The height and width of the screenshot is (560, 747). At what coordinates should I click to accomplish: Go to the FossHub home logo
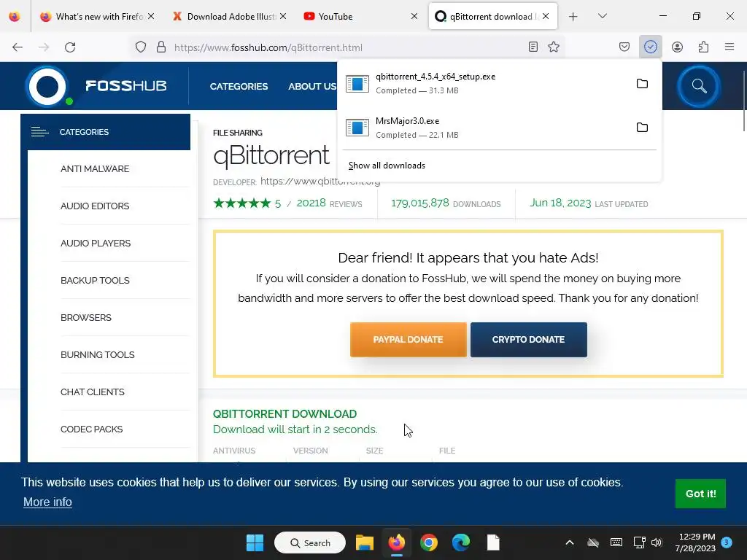point(97,86)
